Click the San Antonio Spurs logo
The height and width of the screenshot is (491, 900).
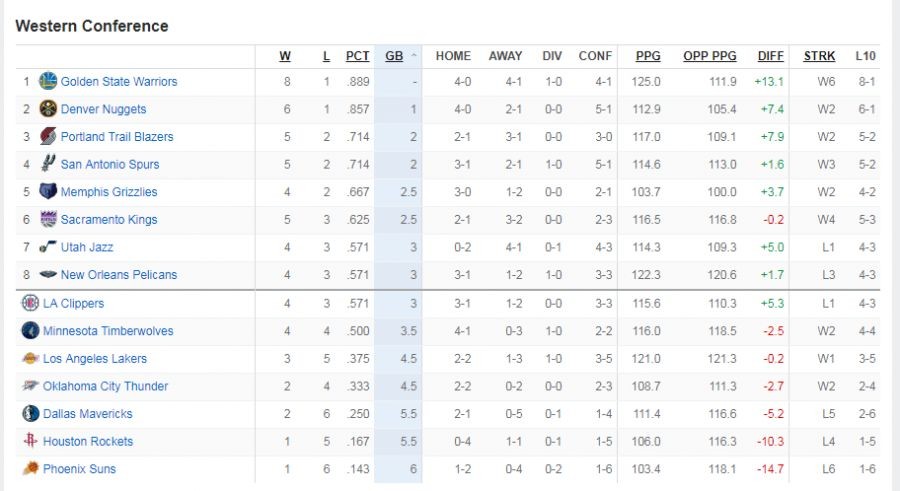[48, 164]
